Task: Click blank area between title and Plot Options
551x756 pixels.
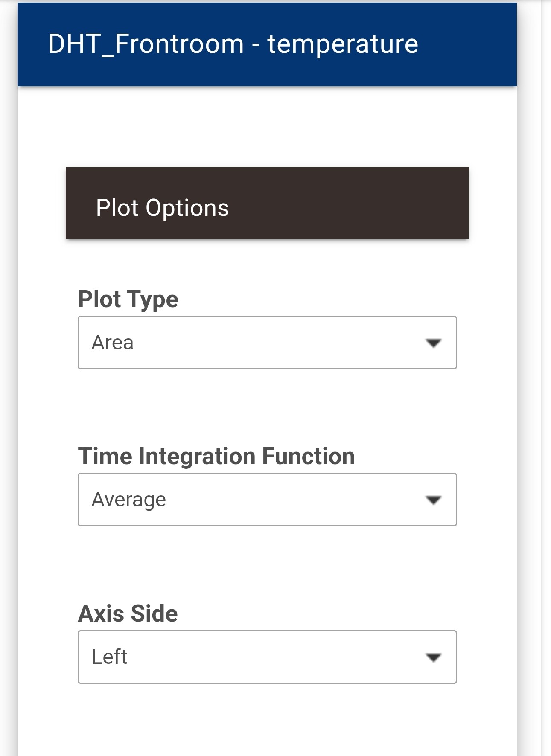Action: click(x=267, y=127)
